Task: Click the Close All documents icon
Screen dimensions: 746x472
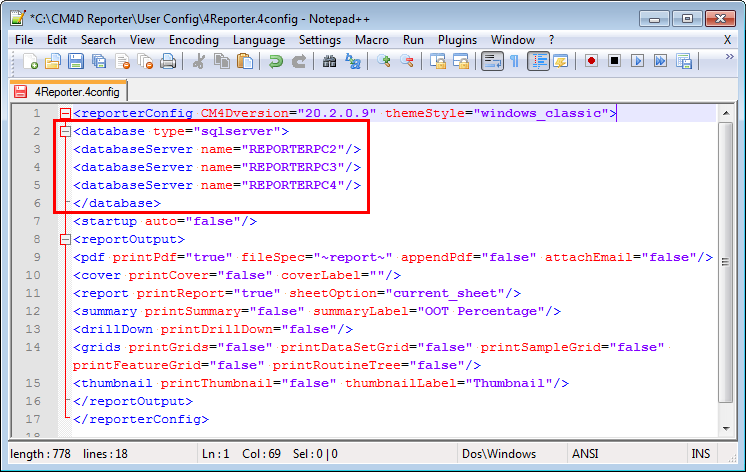Action: click(145, 61)
